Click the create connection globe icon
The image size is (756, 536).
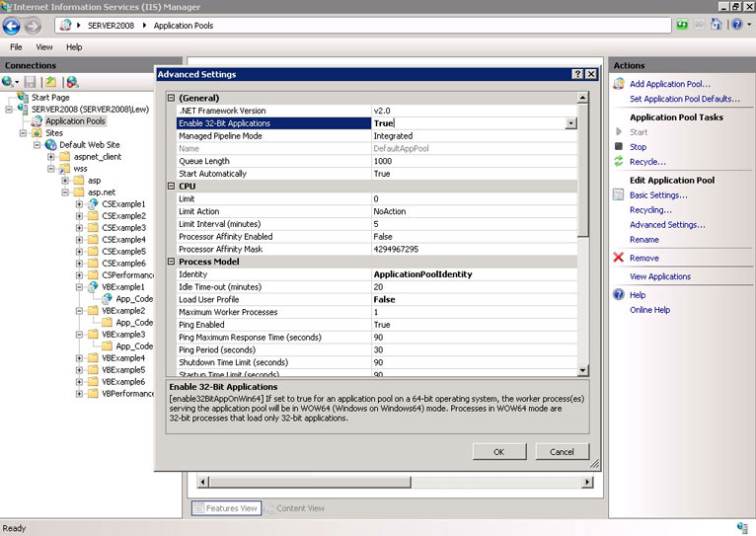pos(8,82)
